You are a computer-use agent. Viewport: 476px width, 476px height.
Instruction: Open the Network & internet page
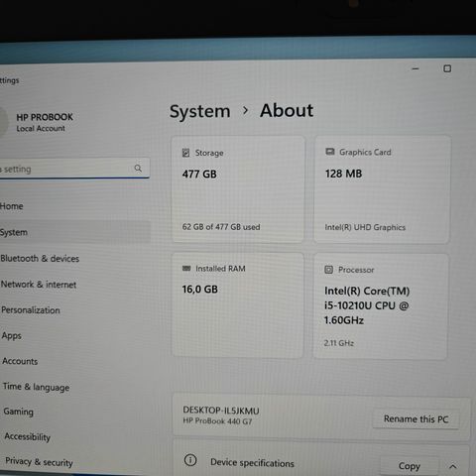[39, 285]
